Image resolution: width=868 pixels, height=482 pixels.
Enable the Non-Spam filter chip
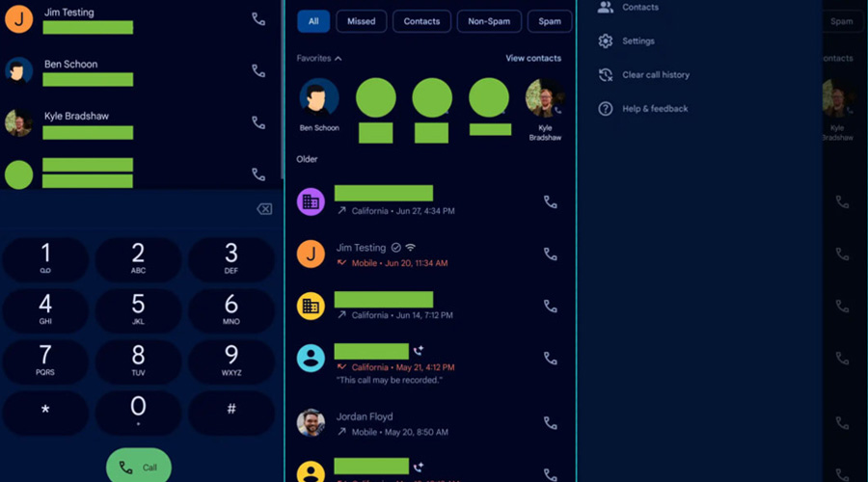[489, 21]
